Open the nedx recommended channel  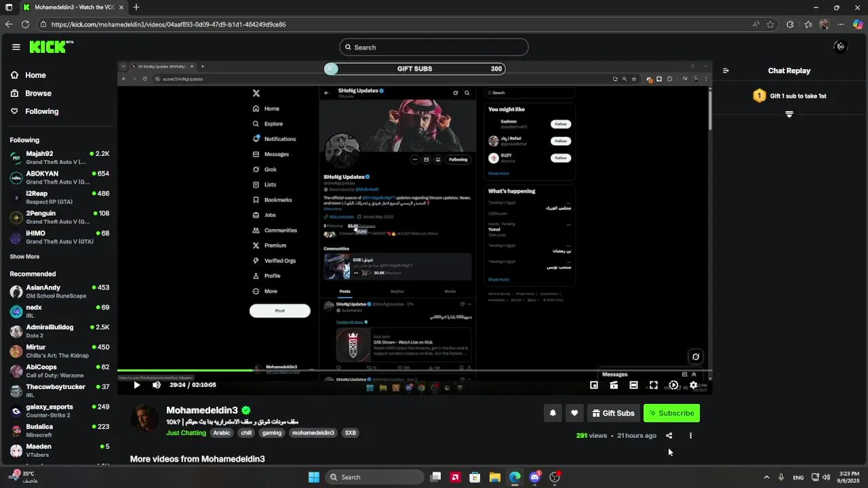pyautogui.click(x=59, y=311)
